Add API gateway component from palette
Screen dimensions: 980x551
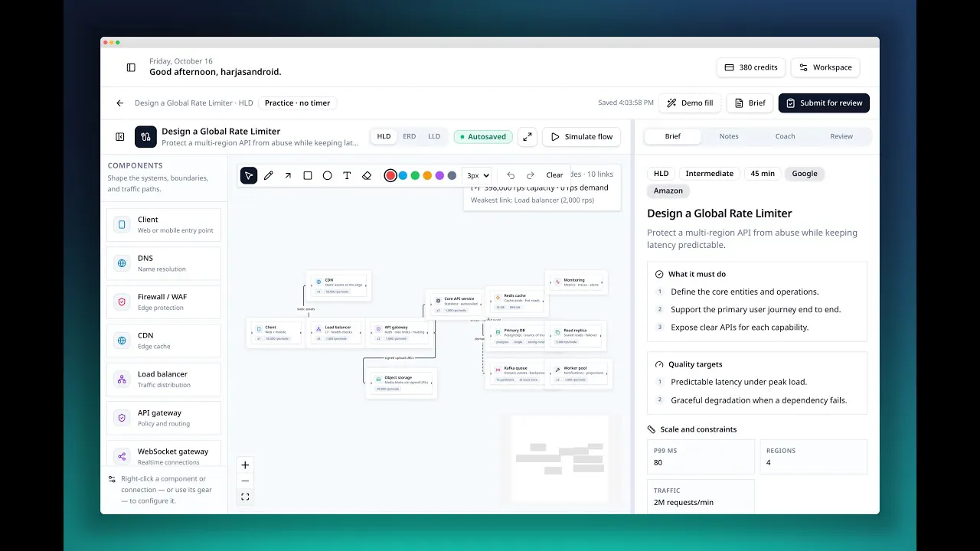tap(164, 418)
